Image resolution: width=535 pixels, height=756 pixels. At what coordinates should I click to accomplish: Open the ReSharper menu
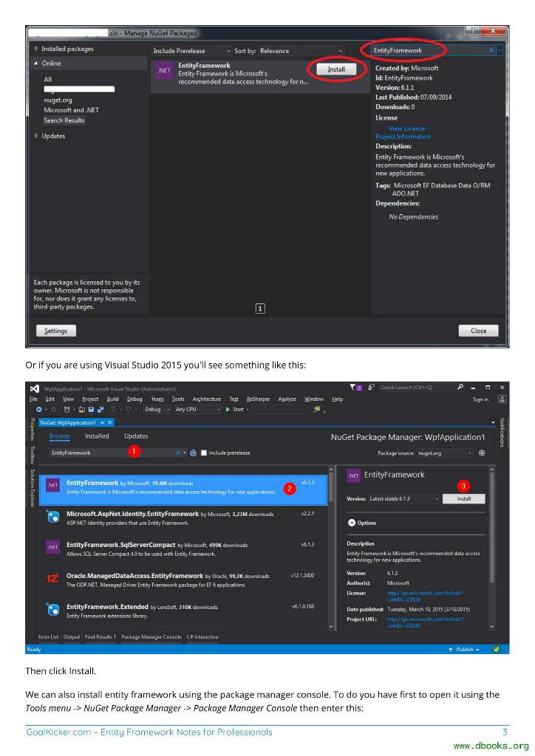tap(258, 399)
